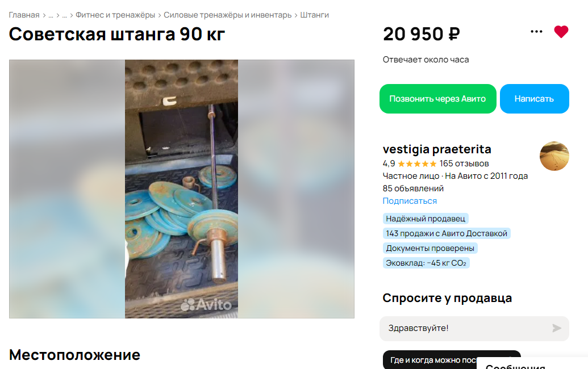The width and height of the screenshot is (588, 369).
Task: Call seller via Позвонить через Авито
Action: coord(437,99)
